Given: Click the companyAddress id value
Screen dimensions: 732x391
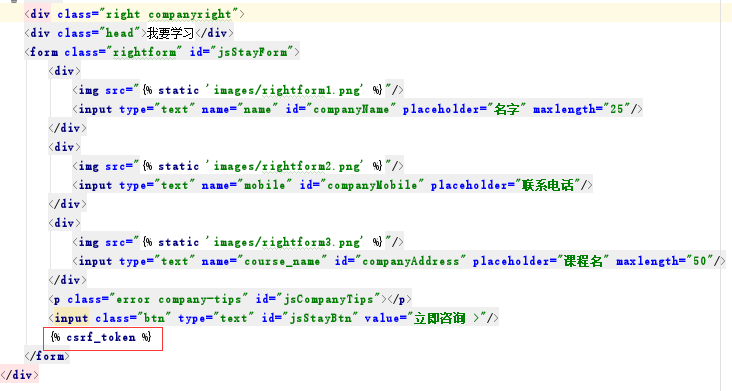Looking at the screenshot, I should pyautogui.click(x=411, y=261).
